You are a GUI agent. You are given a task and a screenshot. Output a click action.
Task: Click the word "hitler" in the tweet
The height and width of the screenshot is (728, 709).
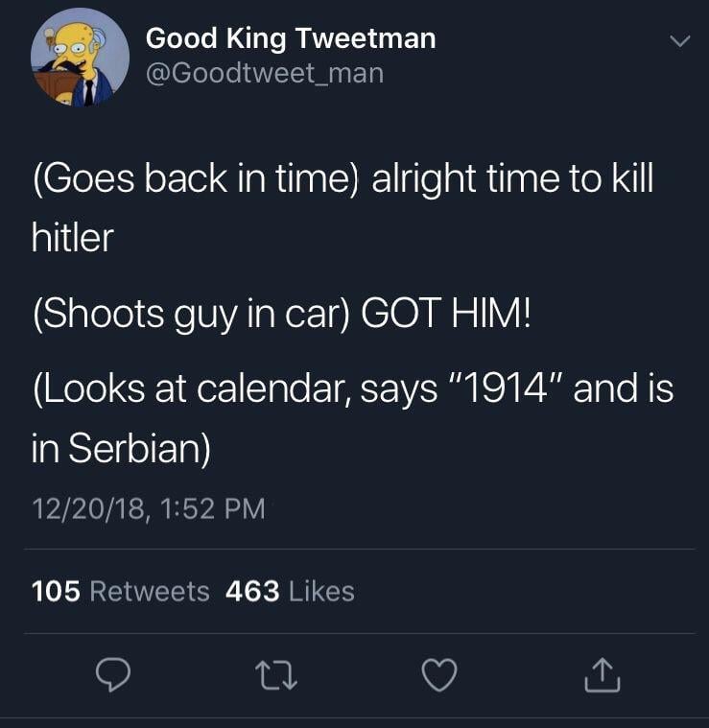[72, 237]
